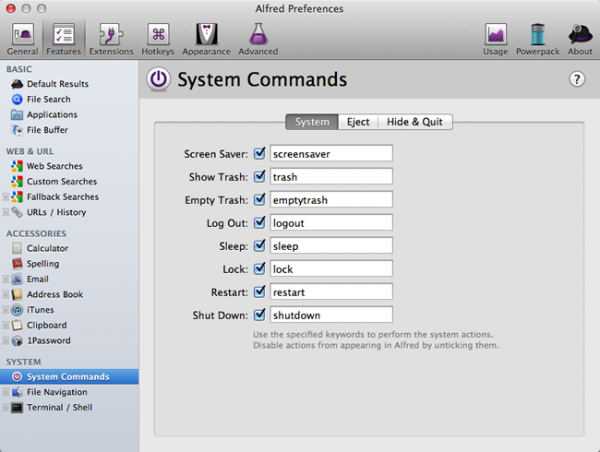Click the Calculator icon in sidebar
600x452 pixels.
[17, 248]
